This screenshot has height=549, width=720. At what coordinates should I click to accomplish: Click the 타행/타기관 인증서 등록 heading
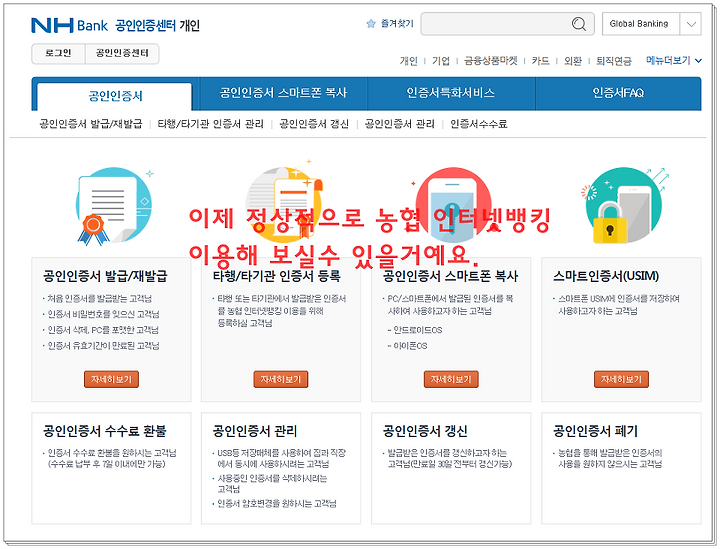tap(276, 276)
